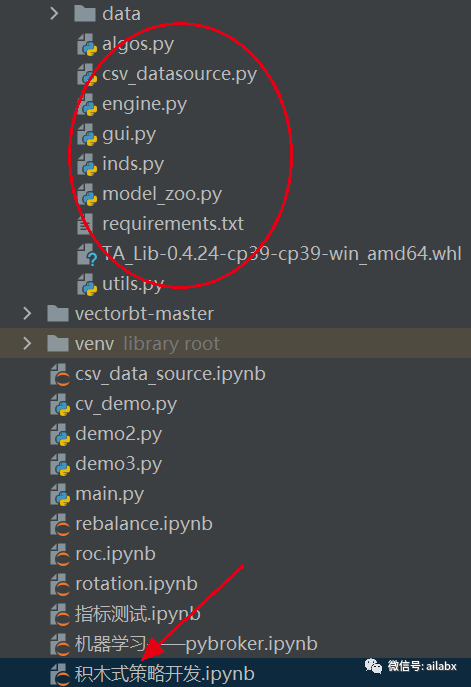This screenshot has height=687, width=471.
Task: Click the vectorbt-master folder icon
Action: coord(58,314)
